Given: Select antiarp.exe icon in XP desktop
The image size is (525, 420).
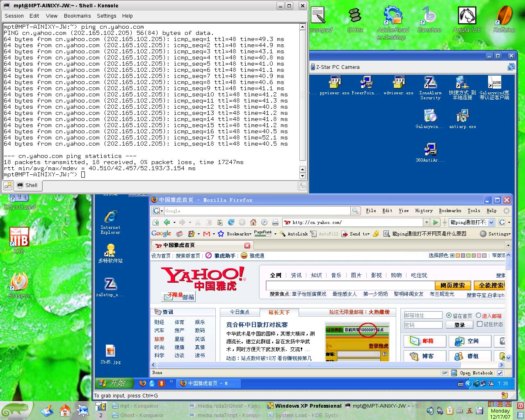Looking at the screenshot, I should (x=462, y=119).
